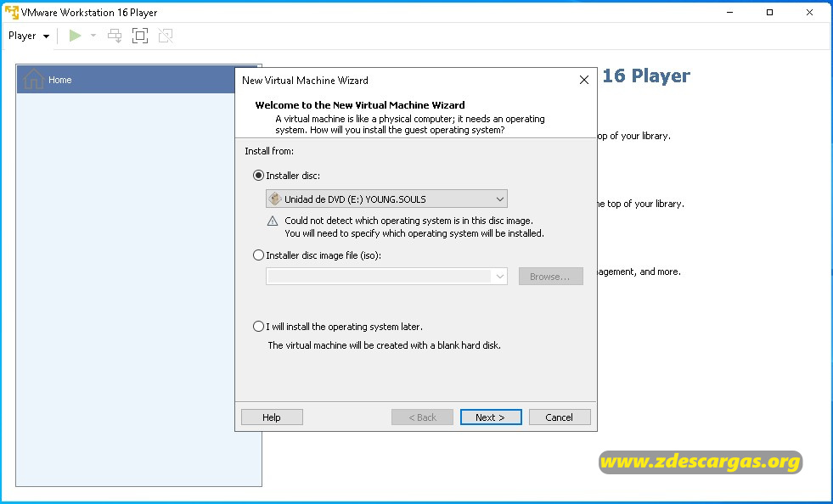Click the VMware Workstation logo in title bar
Screen dimensions: 833x504
coord(11,12)
